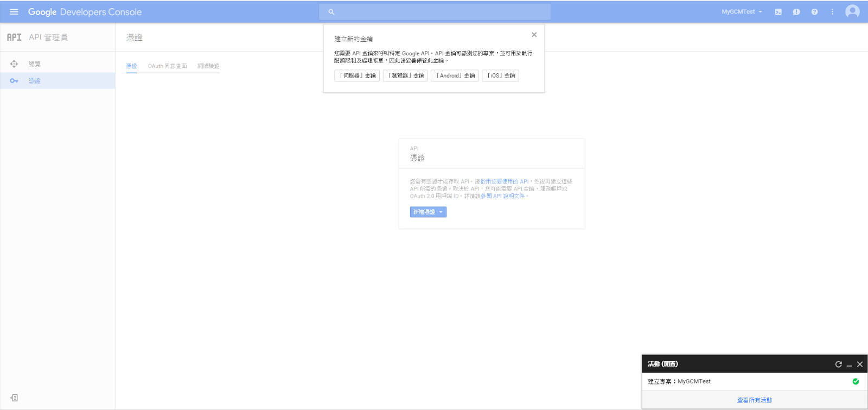Switch to the 憑證 tab
Screen dimensions: 868x410
click(x=132, y=66)
